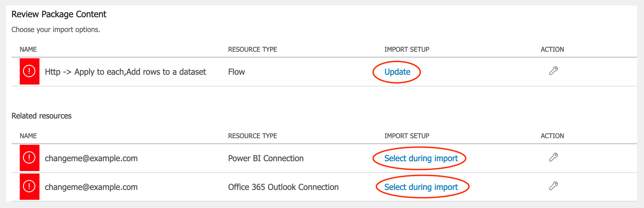Screen dimensions: 644x208
Task: Click the wrench icon for Office 365 Outlook Connection
Action: (553, 186)
